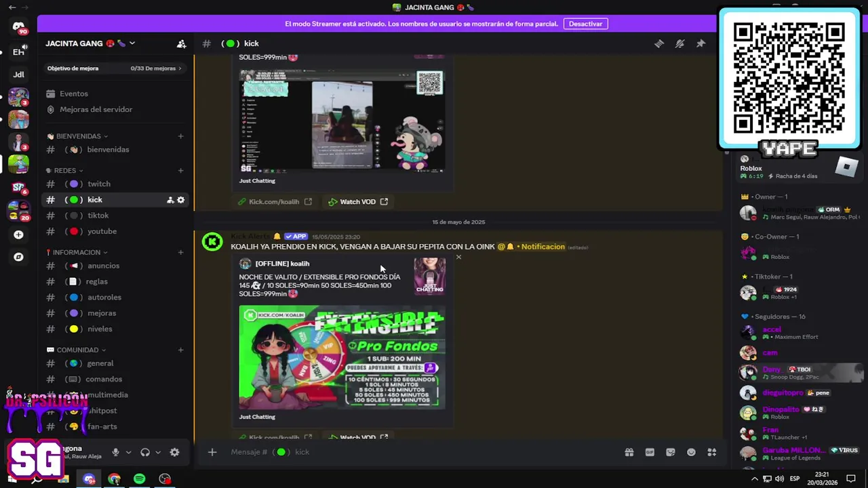
Task: Open user settings gear icon
Action: (x=174, y=452)
